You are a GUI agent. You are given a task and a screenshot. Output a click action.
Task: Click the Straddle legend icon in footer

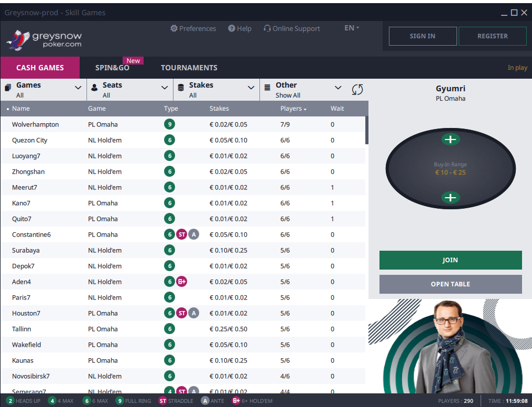(x=163, y=401)
